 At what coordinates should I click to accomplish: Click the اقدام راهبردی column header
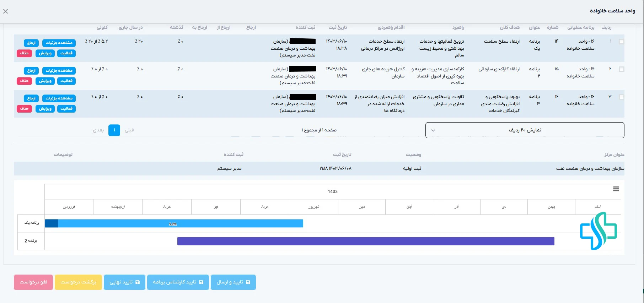(x=391, y=27)
